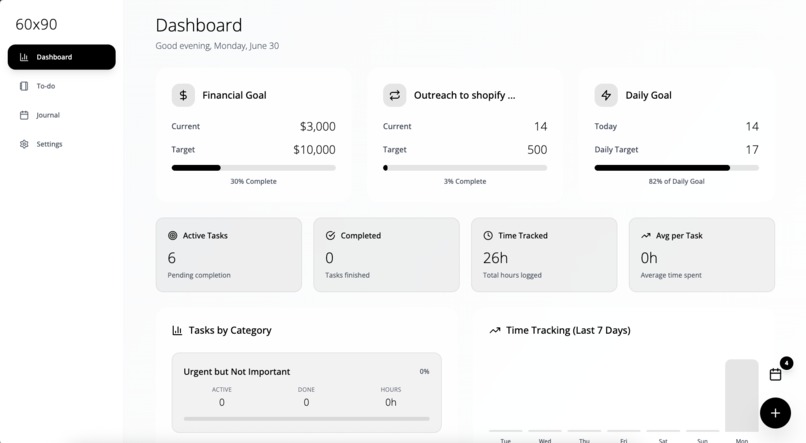The height and width of the screenshot is (443, 806).
Task: Open Settings from the sidebar
Action: click(62, 144)
